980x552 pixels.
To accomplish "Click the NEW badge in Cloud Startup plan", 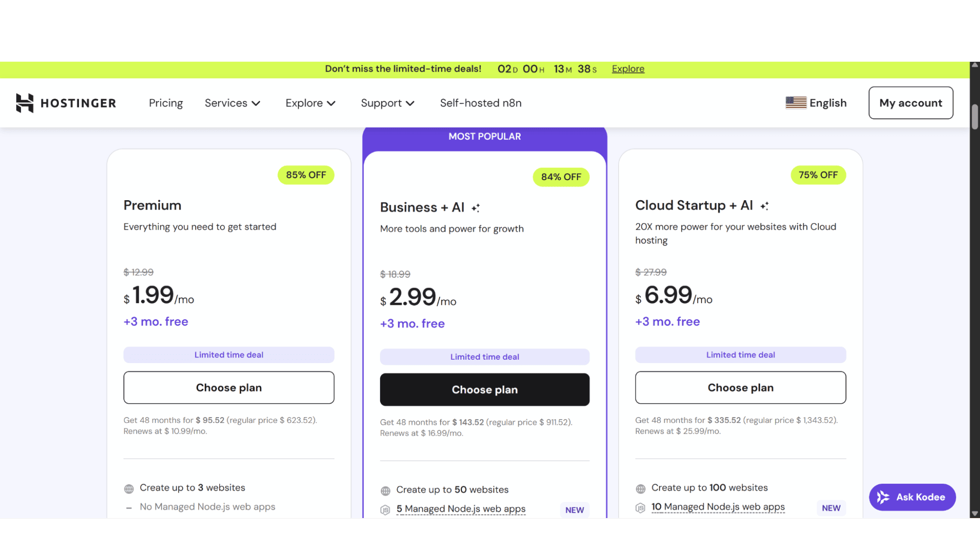I will tap(831, 508).
